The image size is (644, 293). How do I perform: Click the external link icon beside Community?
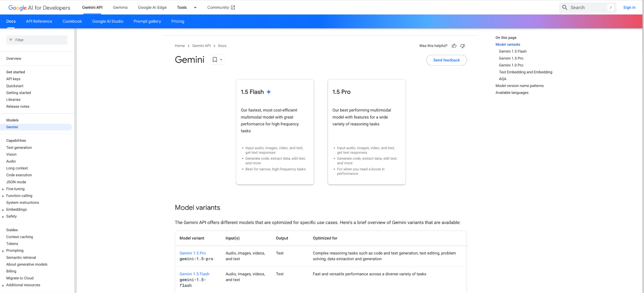[233, 7]
